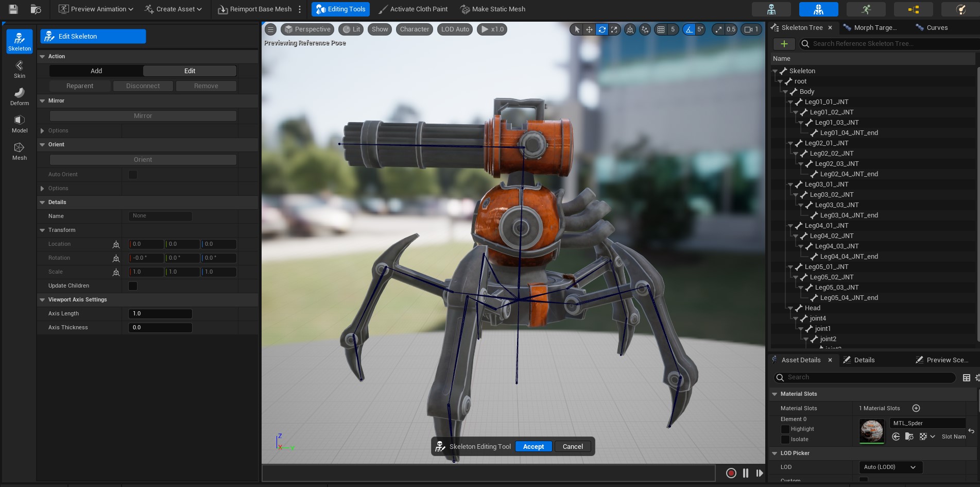Accept the Skeleton Editing Tool changes
980x487 pixels.
point(533,447)
